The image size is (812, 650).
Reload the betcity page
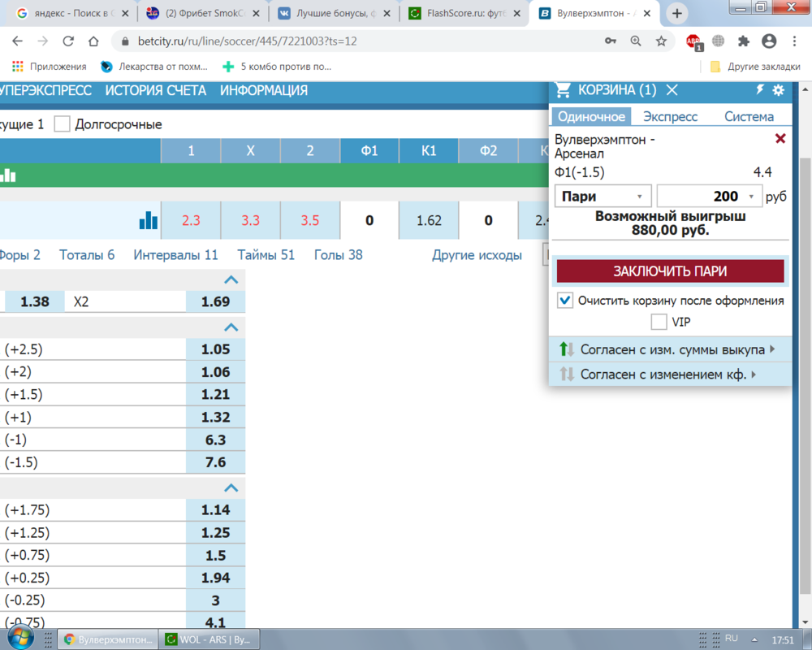click(68, 41)
